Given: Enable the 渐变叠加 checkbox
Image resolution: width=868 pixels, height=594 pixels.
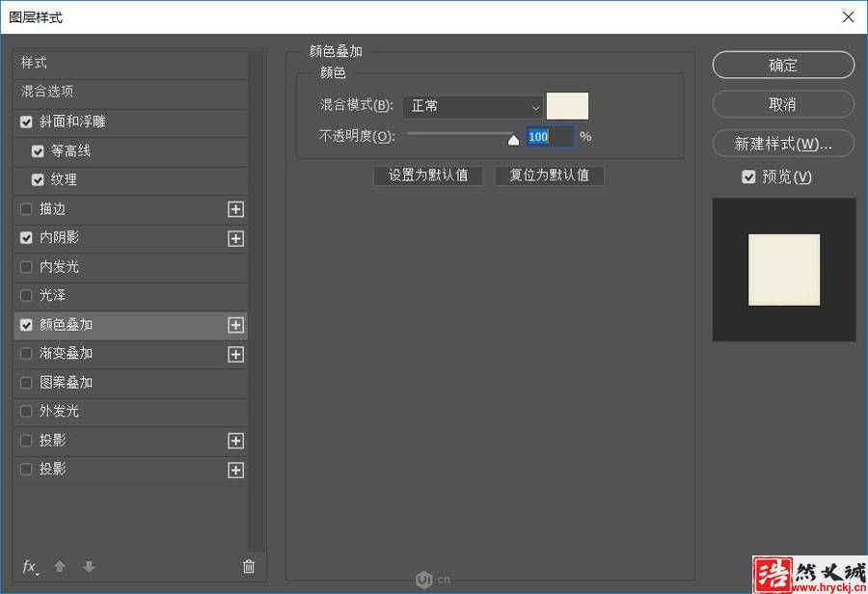Looking at the screenshot, I should point(26,353).
